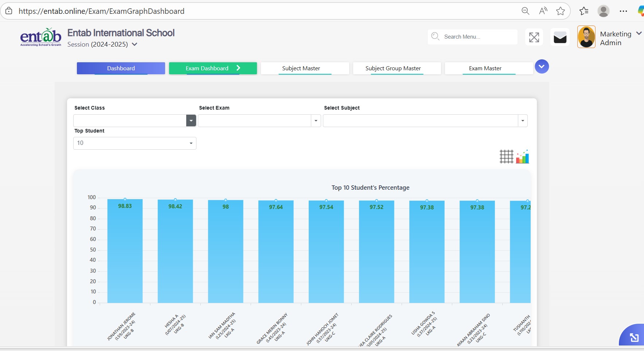Open the Select Subject dropdown
This screenshot has width=644, height=351.
pos(523,121)
